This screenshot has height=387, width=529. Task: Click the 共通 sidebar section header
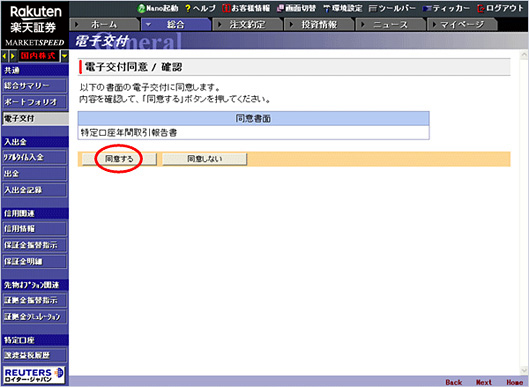[34, 70]
